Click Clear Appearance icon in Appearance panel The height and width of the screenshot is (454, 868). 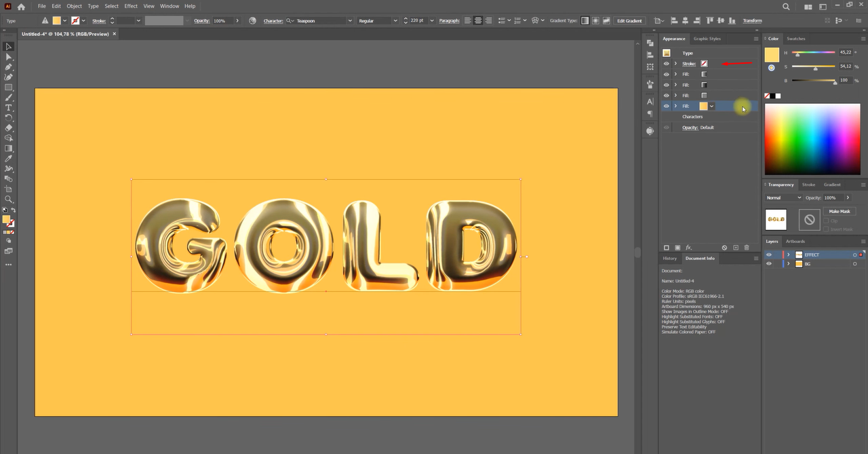click(724, 248)
